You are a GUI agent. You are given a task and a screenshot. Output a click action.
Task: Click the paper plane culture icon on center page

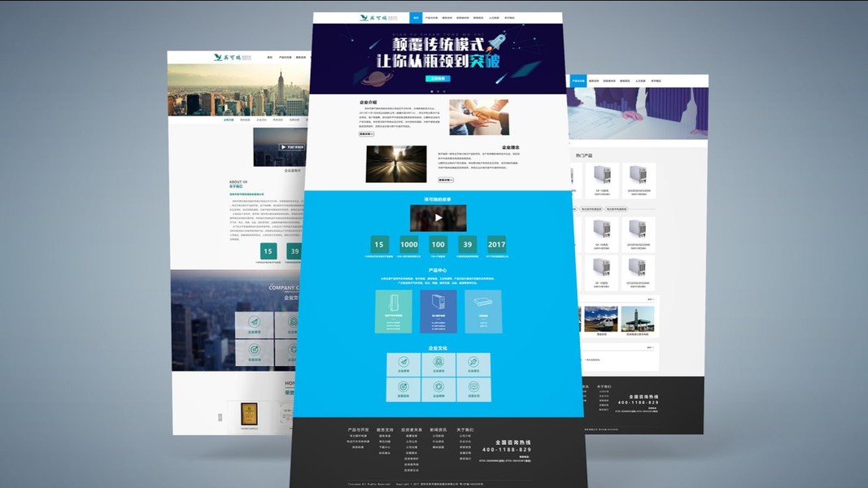click(x=403, y=362)
